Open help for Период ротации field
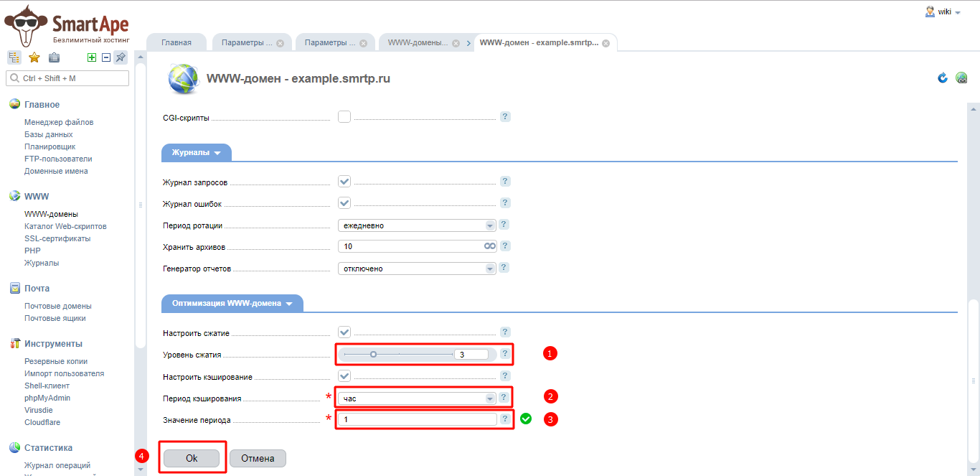This screenshot has height=476, width=980. (505, 225)
